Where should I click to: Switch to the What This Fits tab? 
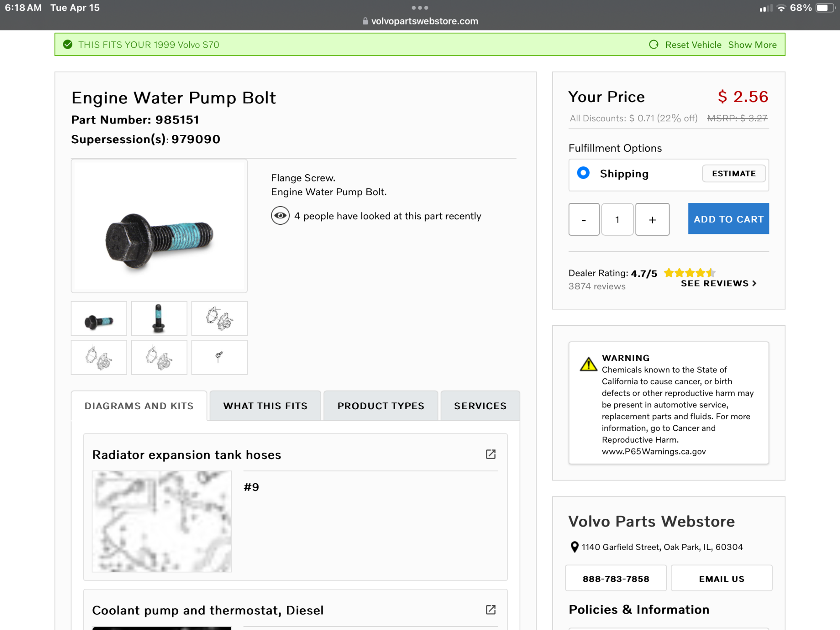pos(265,406)
